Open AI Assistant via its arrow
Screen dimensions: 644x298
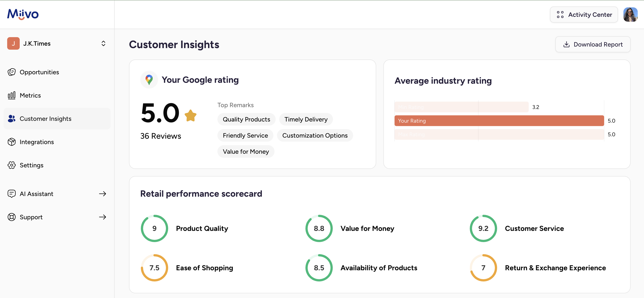pyautogui.click(x=103, y=194)
